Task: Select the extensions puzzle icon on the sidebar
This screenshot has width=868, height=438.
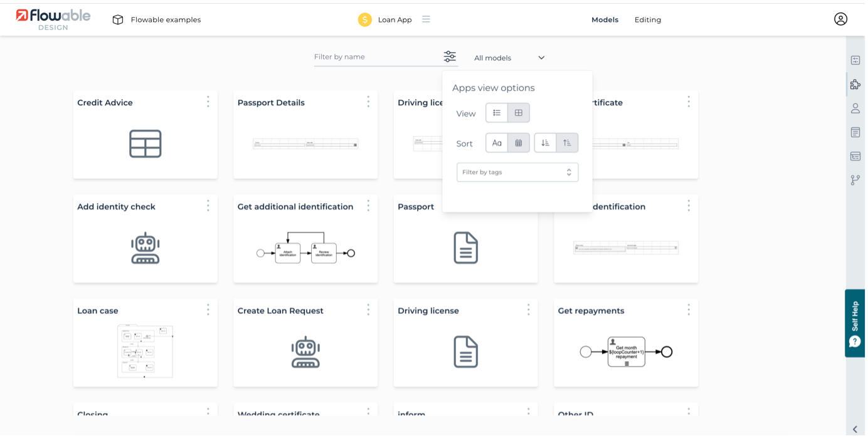Action: coord(855,84)
